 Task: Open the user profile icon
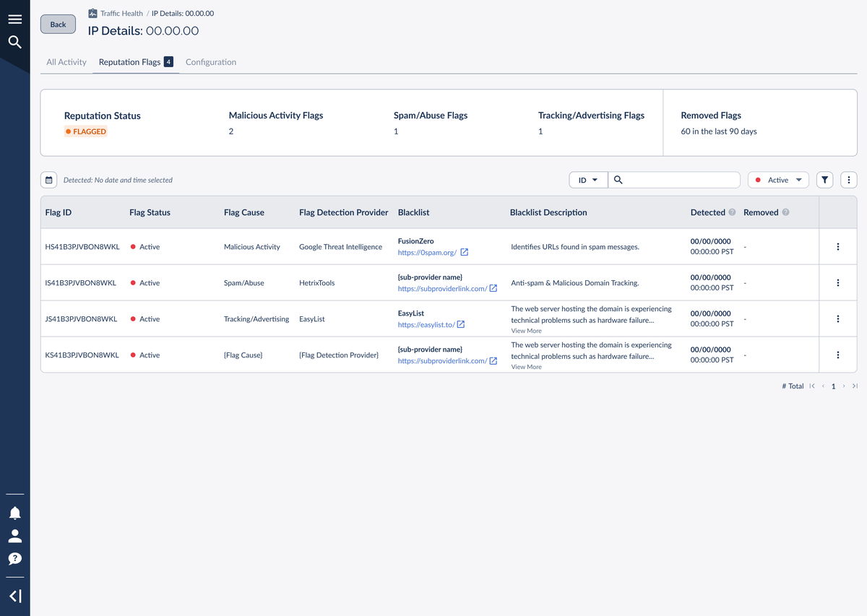14,536
